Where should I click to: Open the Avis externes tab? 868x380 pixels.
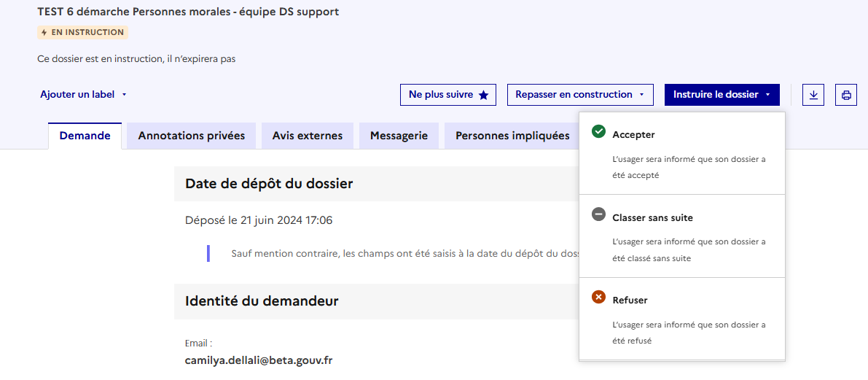307,136
